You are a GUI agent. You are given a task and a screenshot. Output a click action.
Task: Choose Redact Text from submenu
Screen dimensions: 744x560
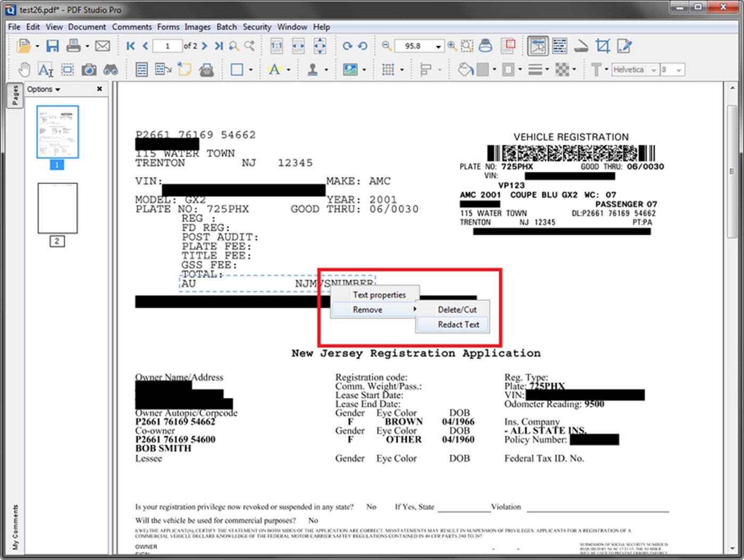[x=452, y=324]
